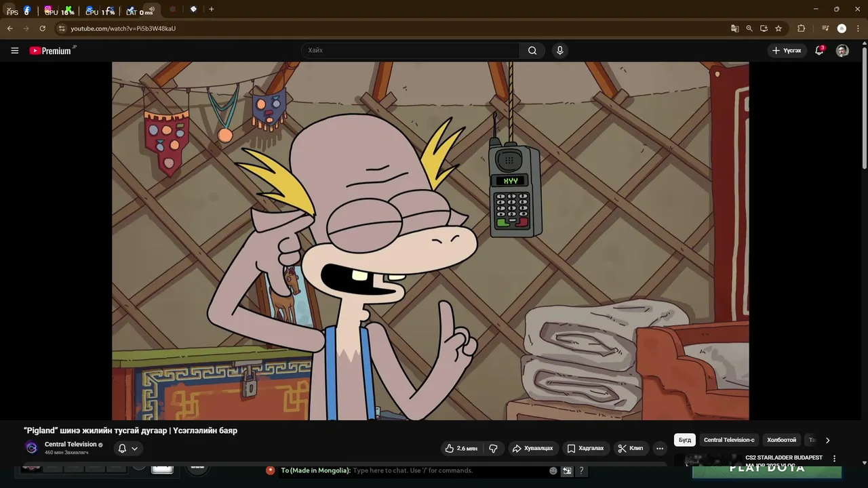Open the extensions puzzle icon

click(x=801, y=28)
